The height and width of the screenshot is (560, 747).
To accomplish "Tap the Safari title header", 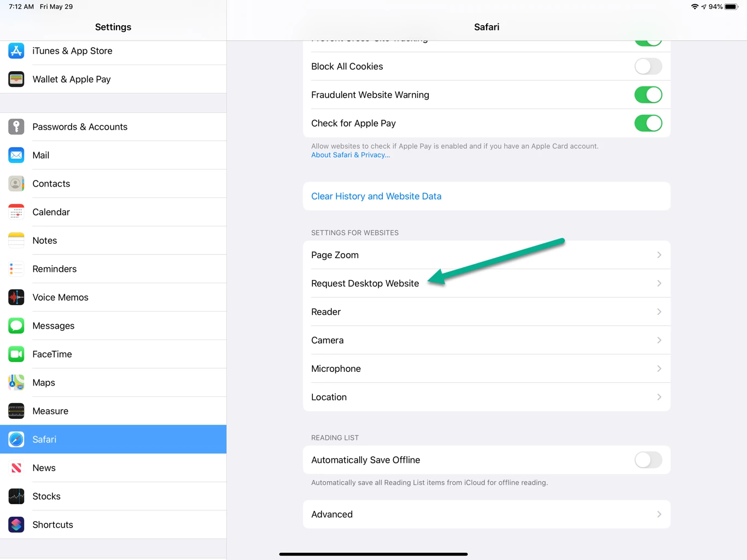I will coord(487,27).
